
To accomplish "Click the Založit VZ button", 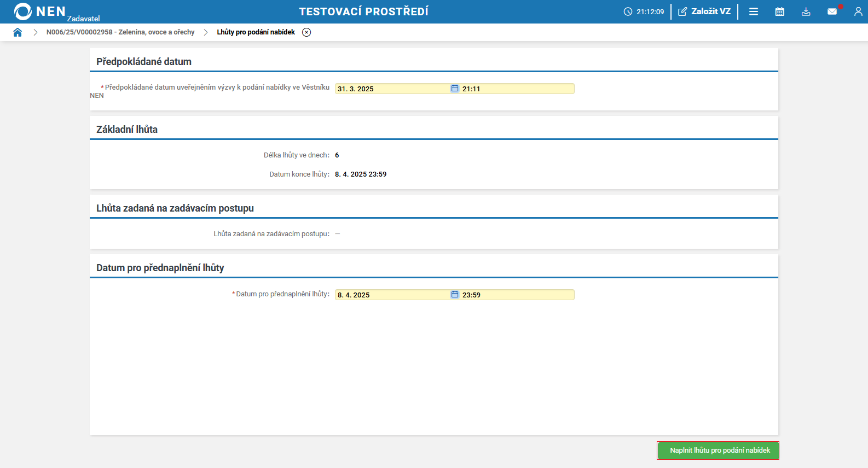I will [x=704, y=11].
